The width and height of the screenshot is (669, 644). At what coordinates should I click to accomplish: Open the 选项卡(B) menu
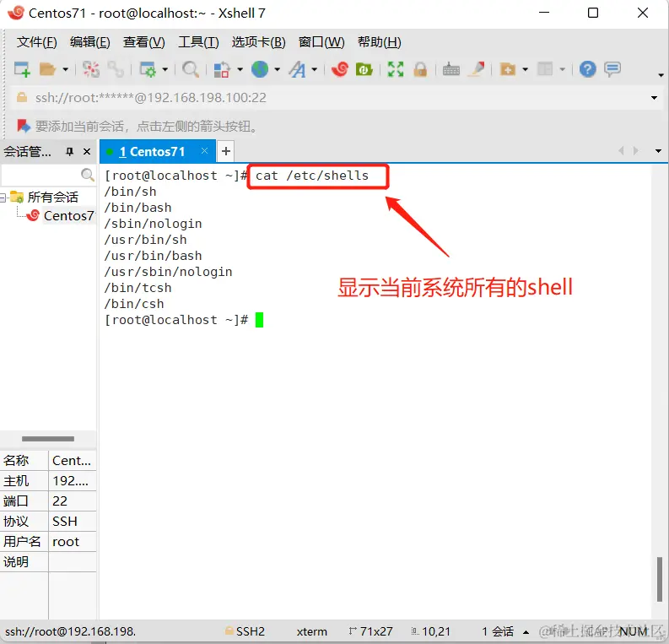point(258,42)
